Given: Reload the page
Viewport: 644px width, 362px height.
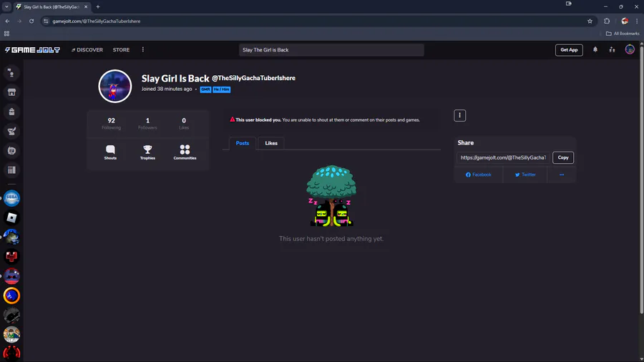Looking at the screenshot, I should [31, 21].
